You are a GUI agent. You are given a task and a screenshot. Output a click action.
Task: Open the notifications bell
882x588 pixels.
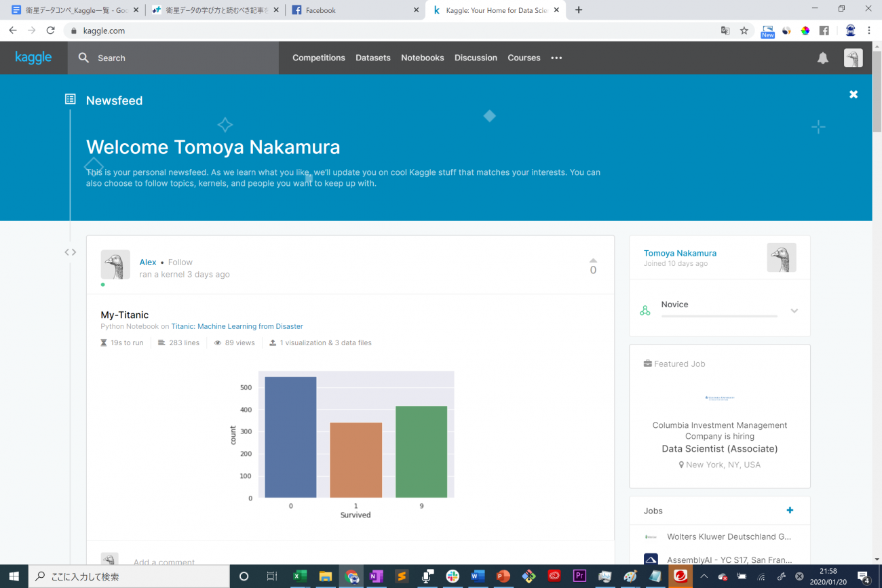pos(823,58)
